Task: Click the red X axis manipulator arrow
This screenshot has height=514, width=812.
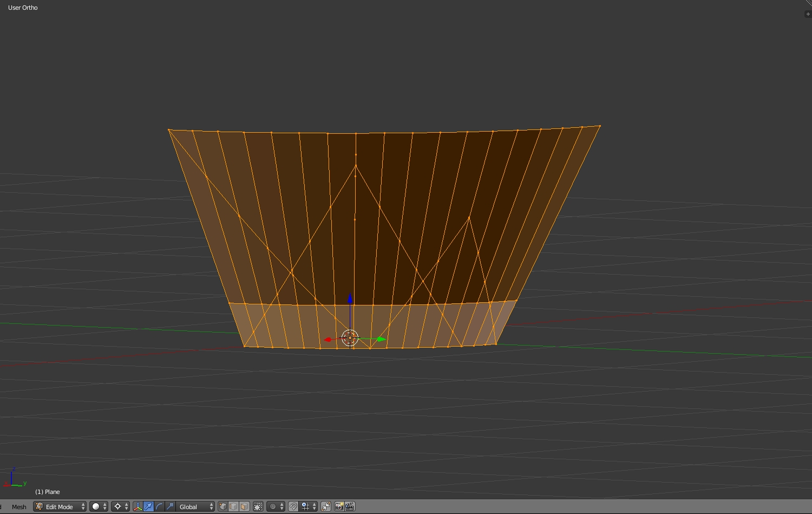Action: pos(328,340)
